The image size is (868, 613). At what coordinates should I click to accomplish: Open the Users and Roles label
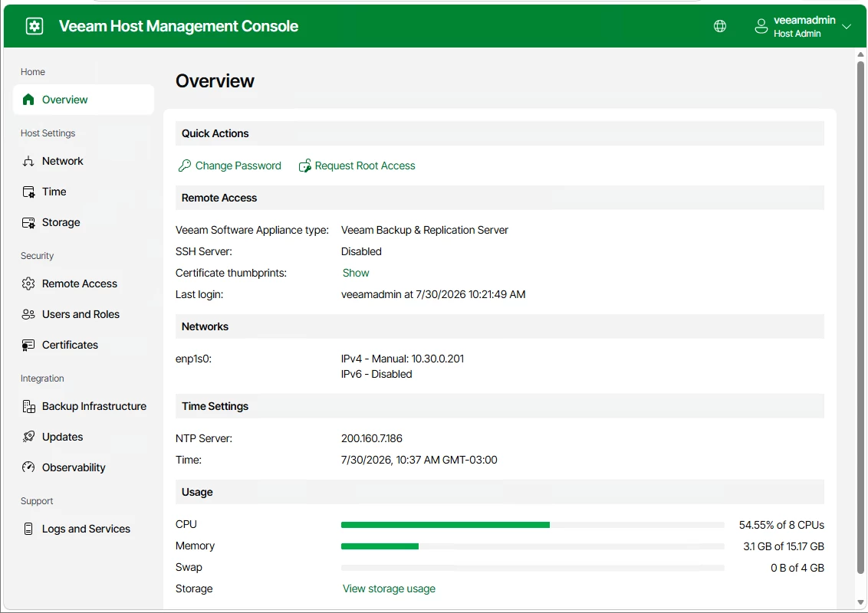[81, 314]
